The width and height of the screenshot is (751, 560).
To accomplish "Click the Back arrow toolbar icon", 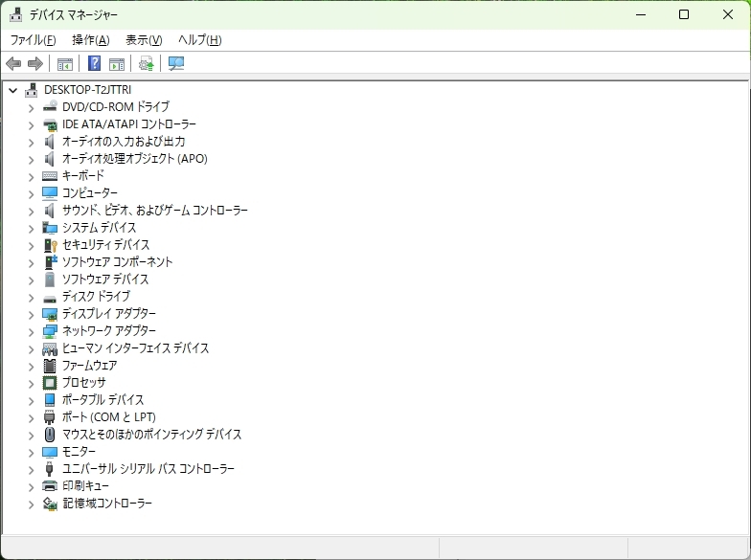I will pos(13,63).
